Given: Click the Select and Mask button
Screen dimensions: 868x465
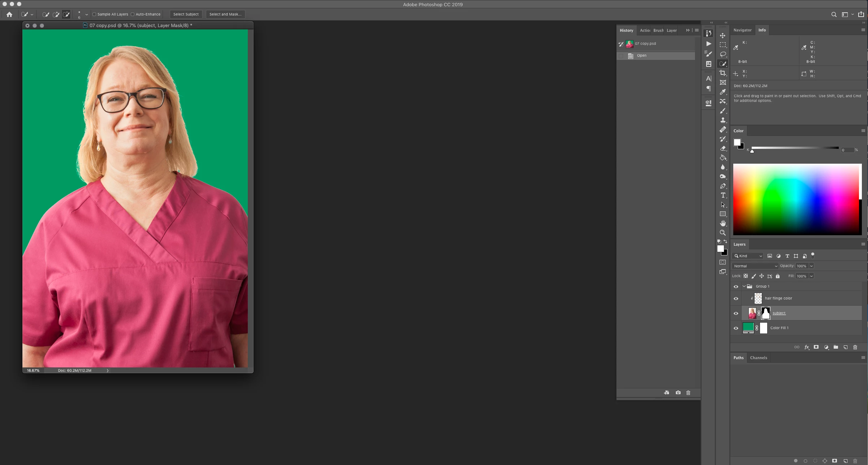Looking at the screenshot, I should pyautogui.click(x=225, y=14).
